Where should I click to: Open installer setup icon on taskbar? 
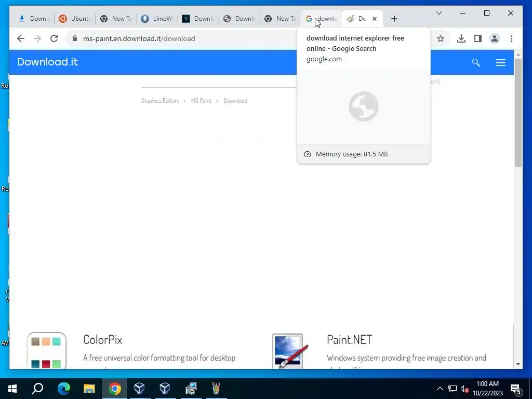191,388
